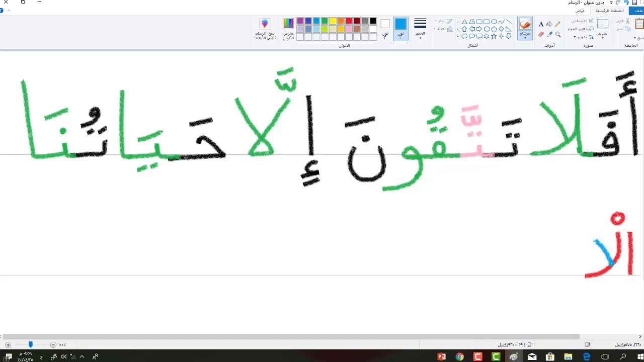Open Brush (فرشاة) styles dropdown arrow
Image resolution: width=644 pixels, height=362 pixels.
(x=525, y=38)
